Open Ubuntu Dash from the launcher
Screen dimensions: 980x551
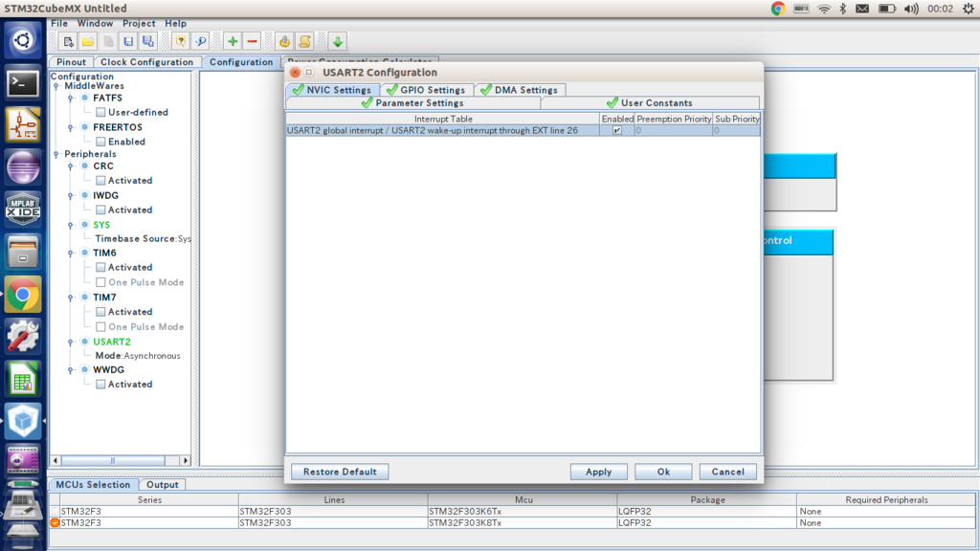click(23, 40)
